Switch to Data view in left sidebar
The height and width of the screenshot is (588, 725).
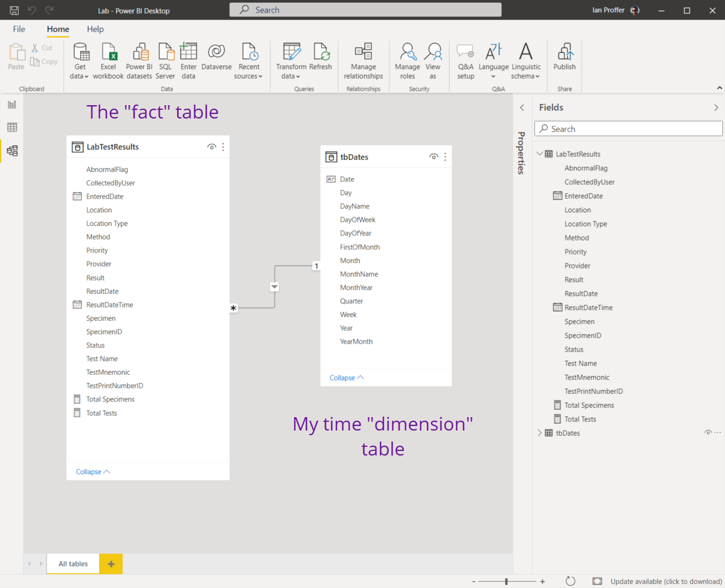(12, 127)
